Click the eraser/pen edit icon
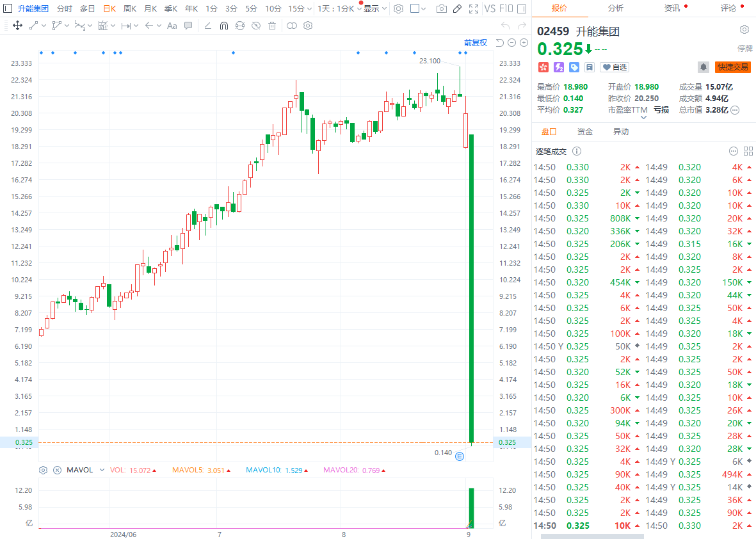Viewport: 756px width, 539px height. coord(458,9)
